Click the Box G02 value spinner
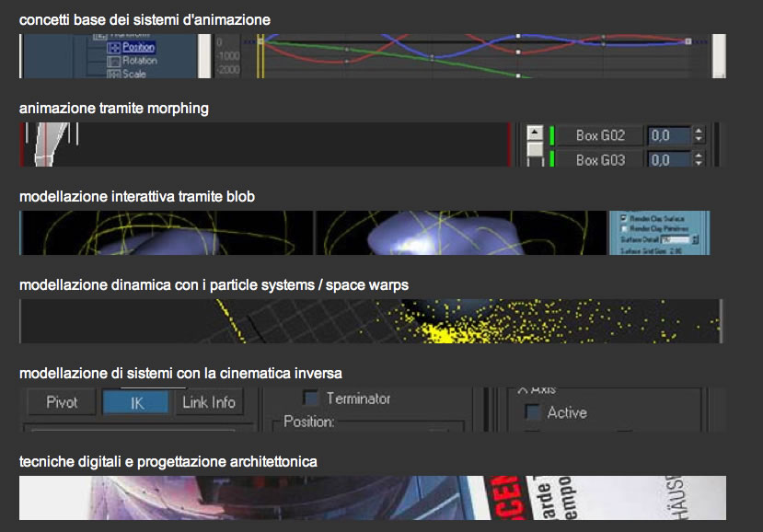The width and height of the screenshot is (763, 532). [699, 135]
